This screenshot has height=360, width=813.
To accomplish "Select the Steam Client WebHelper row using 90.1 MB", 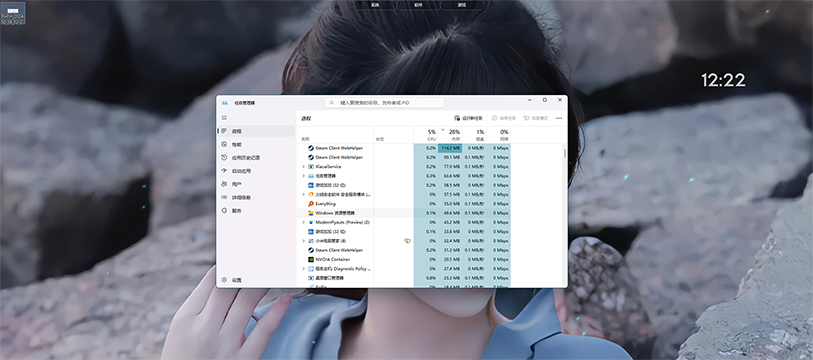I will tap(404, 157).
